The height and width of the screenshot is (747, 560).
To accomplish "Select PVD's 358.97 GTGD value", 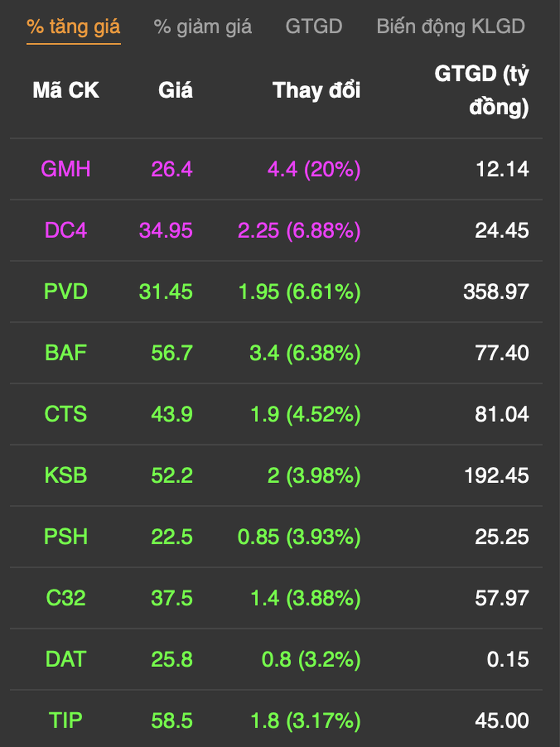I will pyautogui.click(x=496, y=292).
